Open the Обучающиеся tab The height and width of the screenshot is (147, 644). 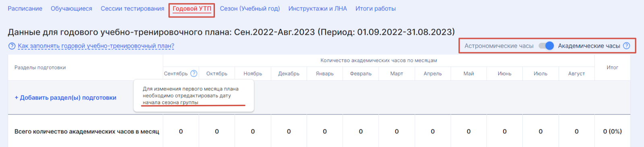(71, 8)
